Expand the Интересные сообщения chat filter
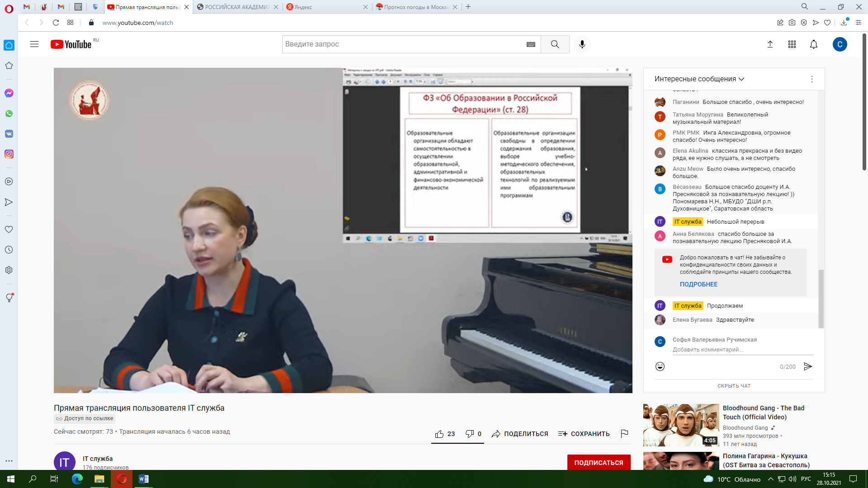The image size is (868, 488). point(699,79)
